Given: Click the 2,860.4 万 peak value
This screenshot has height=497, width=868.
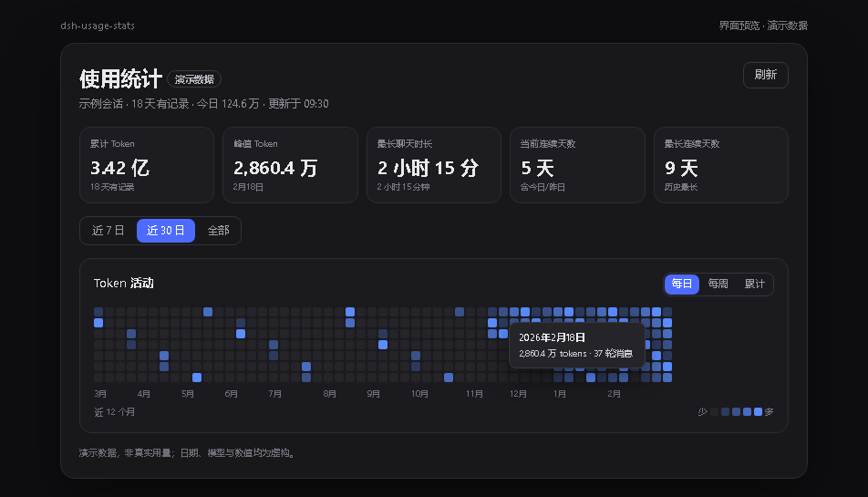Looking at the screenshot, I should [x=275, y=168].
